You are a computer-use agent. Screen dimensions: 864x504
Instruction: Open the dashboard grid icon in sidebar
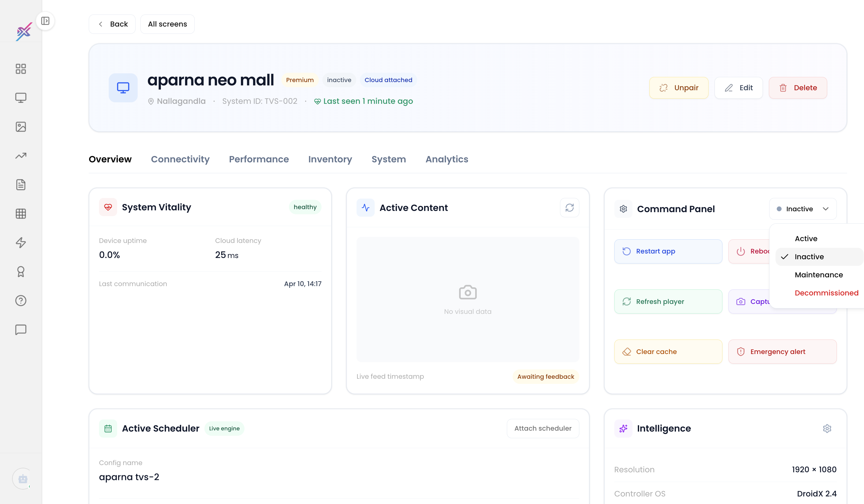21,69
